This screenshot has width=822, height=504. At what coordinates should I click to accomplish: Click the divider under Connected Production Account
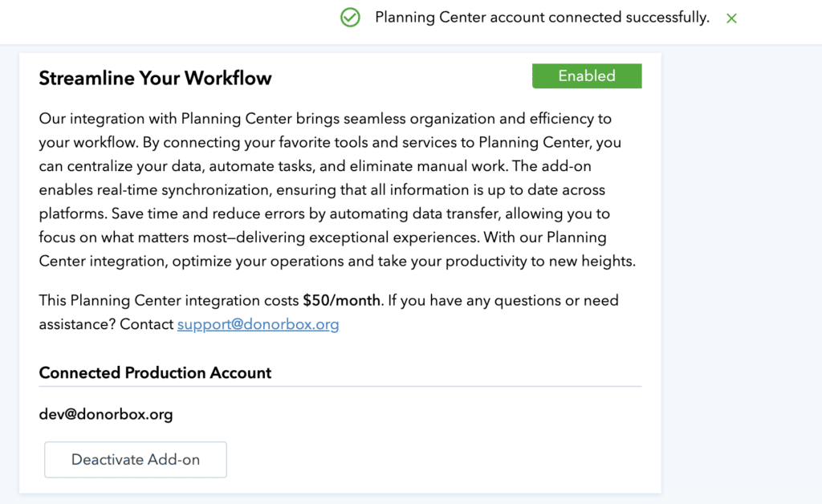pos(337,387)
